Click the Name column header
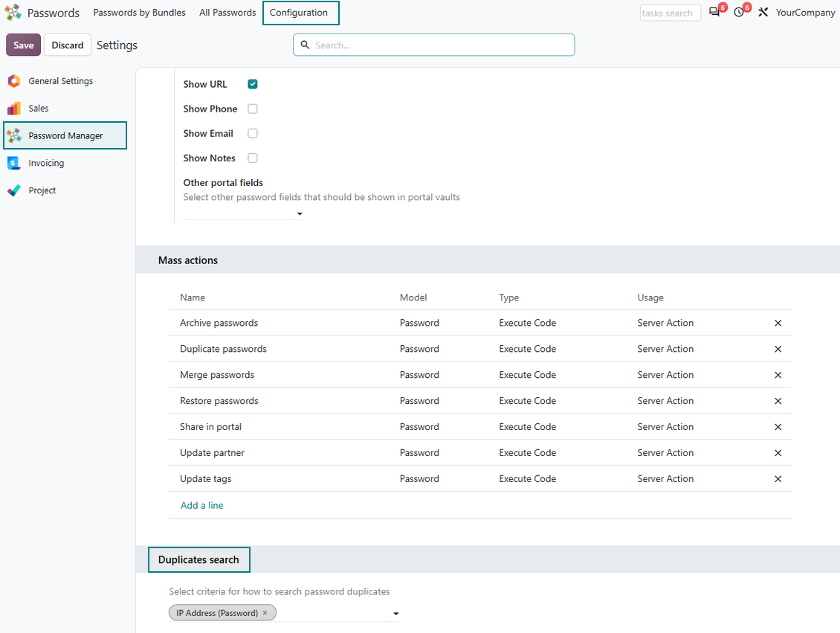 pos(193,298)
